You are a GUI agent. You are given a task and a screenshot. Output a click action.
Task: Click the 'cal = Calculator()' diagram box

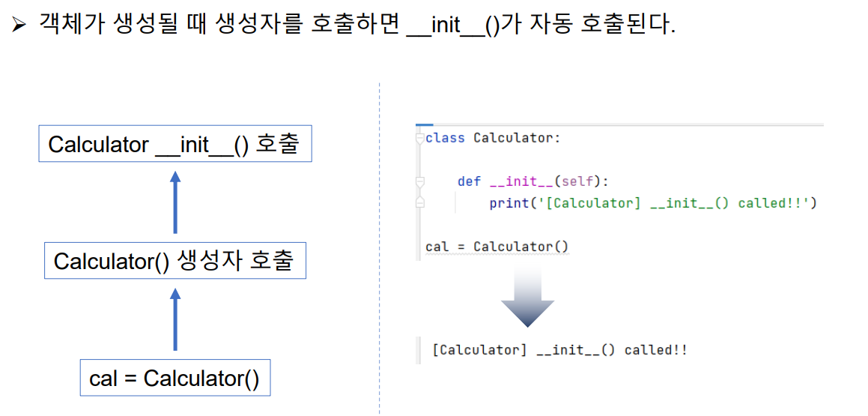[175, 379]
